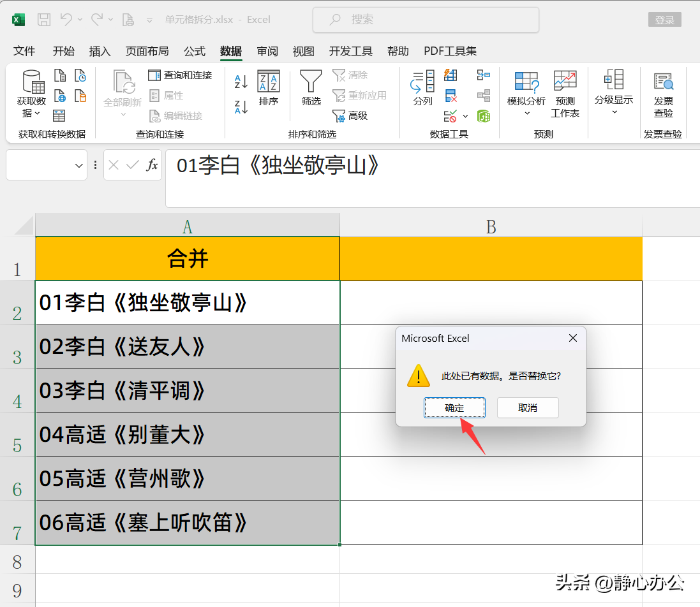Open the File (文件) tab
The image size is (700, 607).
pos(24,51)
